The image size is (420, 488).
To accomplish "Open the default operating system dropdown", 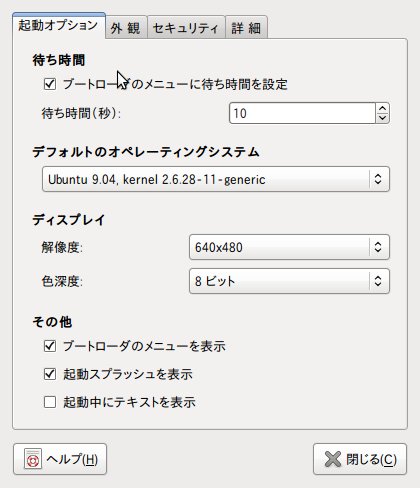I will 216,179.
